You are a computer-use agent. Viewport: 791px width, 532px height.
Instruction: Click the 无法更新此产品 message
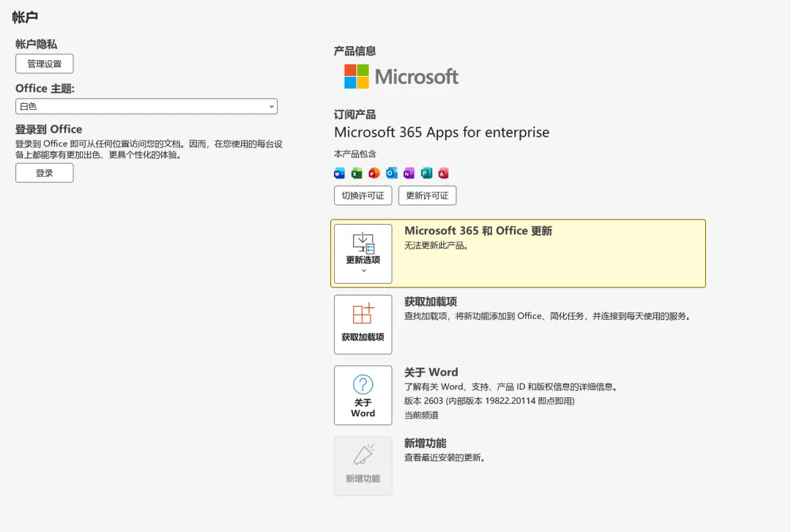[x=437, y=246]
